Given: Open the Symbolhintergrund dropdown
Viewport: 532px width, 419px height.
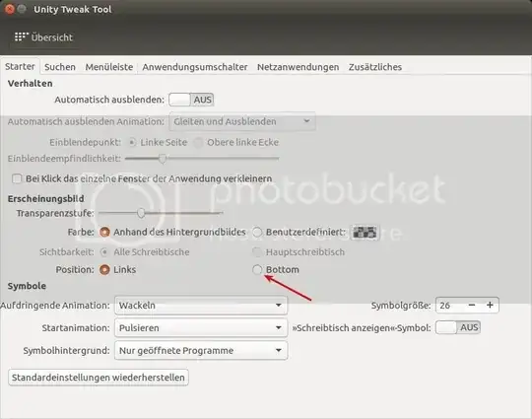Looking at the screenshot, I should point(201,350).
